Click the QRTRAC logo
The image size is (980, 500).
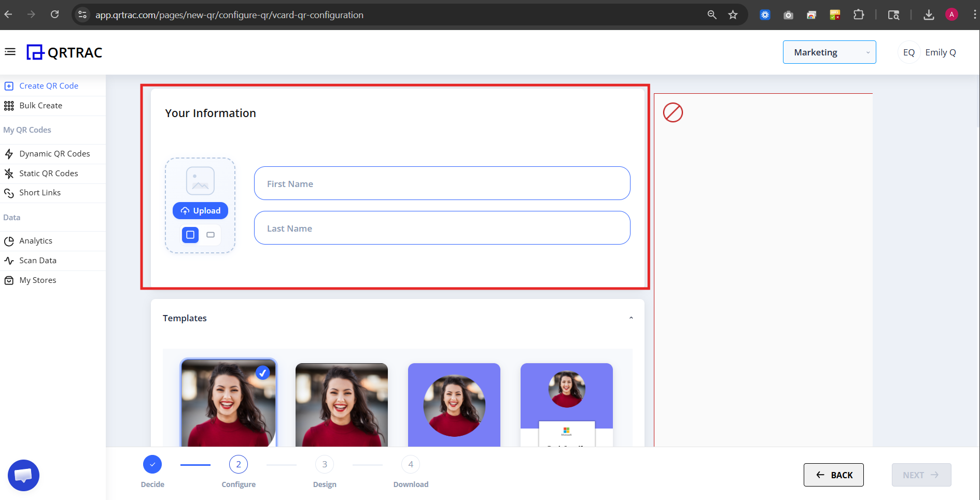pos(64,52)
